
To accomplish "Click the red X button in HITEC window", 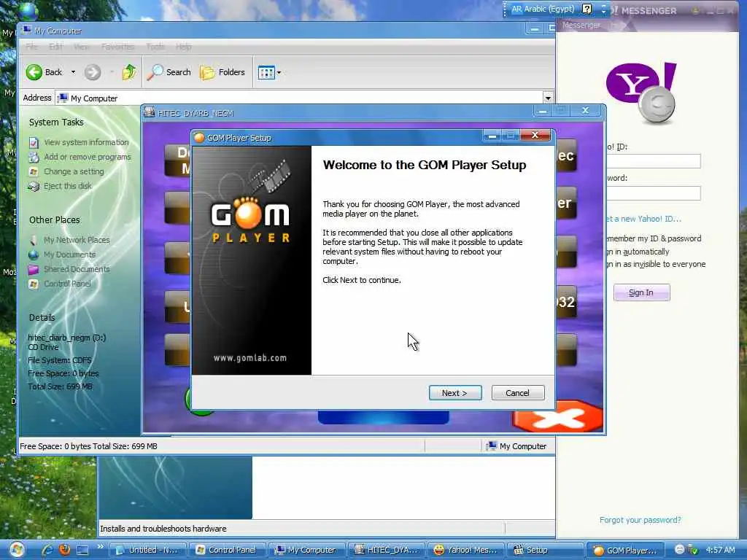I will [x=557, y=417].
